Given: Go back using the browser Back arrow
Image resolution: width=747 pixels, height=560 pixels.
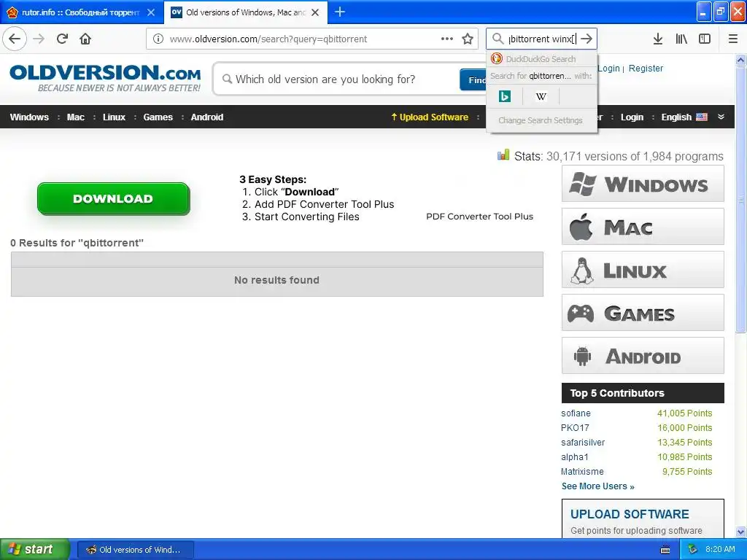Looking at the screenshot, I should 15,39.
